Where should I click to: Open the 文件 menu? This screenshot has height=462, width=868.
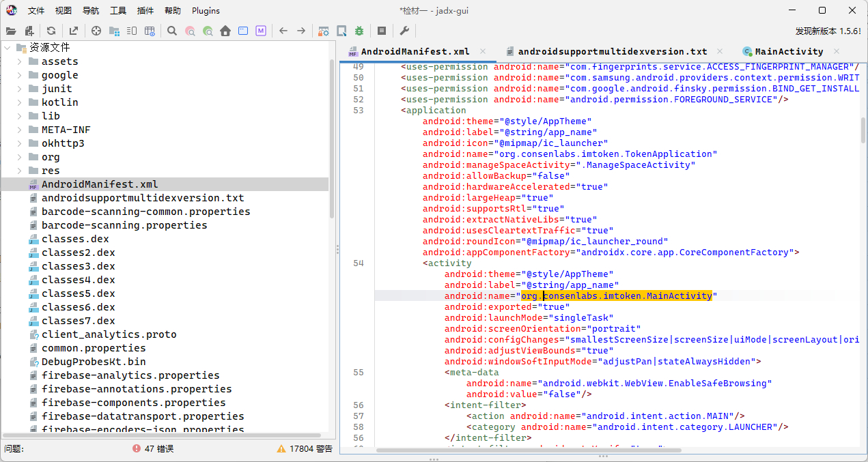click(36, 11)
